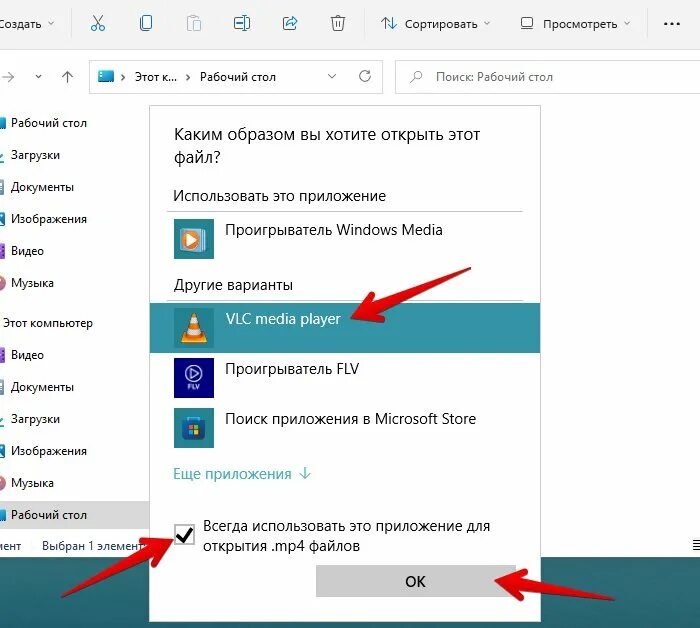Click the computer icon in the address bar
The height and width of the screenshot is (628, 700).
106,76
